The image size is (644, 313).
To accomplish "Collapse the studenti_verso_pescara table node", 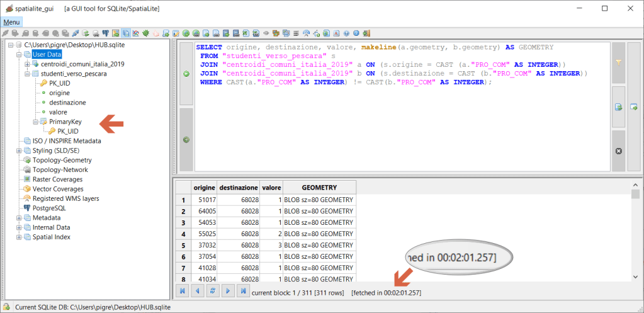I will pyautogui.click(x=27, y=74).
